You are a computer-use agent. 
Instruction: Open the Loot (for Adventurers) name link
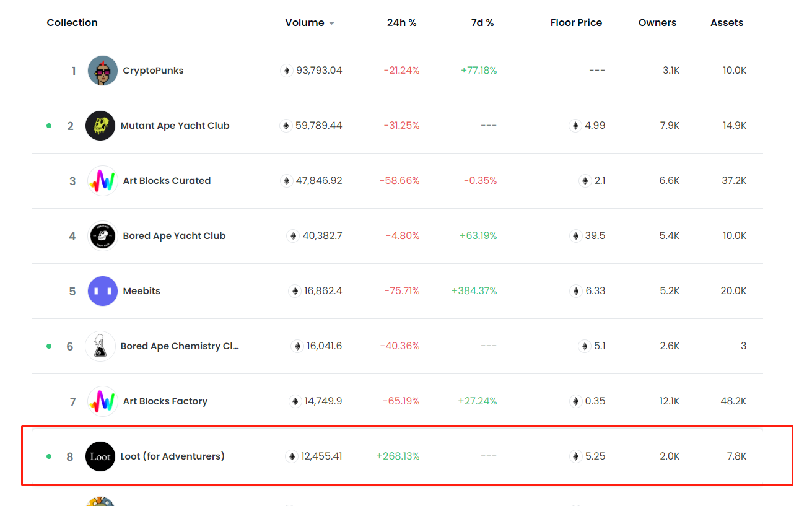click(x=172, y=456)
